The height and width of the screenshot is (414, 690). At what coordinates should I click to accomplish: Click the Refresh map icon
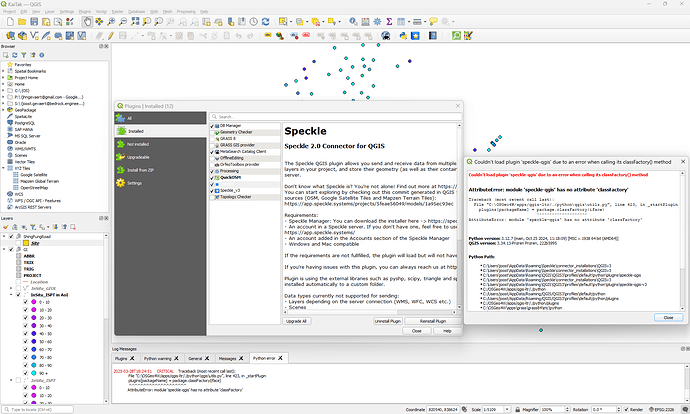click(x=265, y=22)
